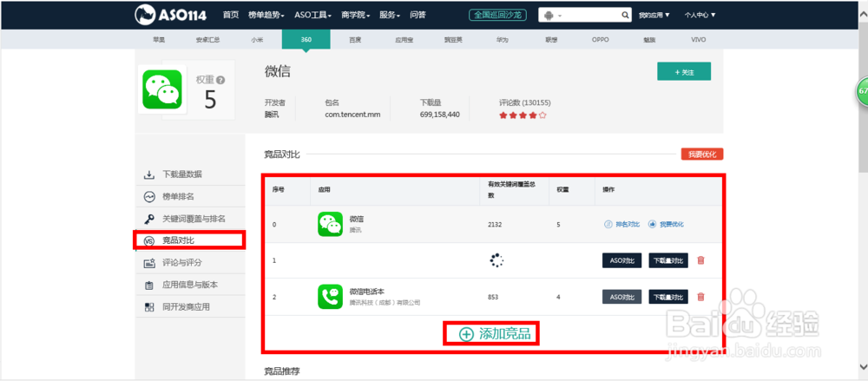Expand the 个人中心 dropdown
Image resolution: width=868 pixels, height=381 pixels.
pyautogui.click(x=700, y=15)
